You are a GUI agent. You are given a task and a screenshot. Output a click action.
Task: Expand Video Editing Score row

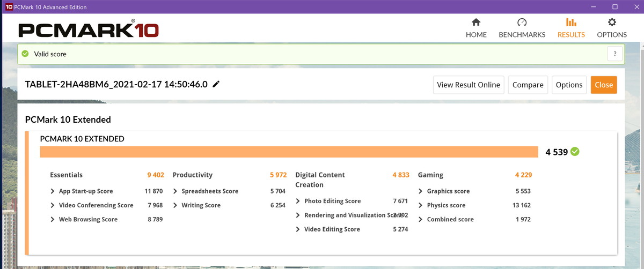298,229
